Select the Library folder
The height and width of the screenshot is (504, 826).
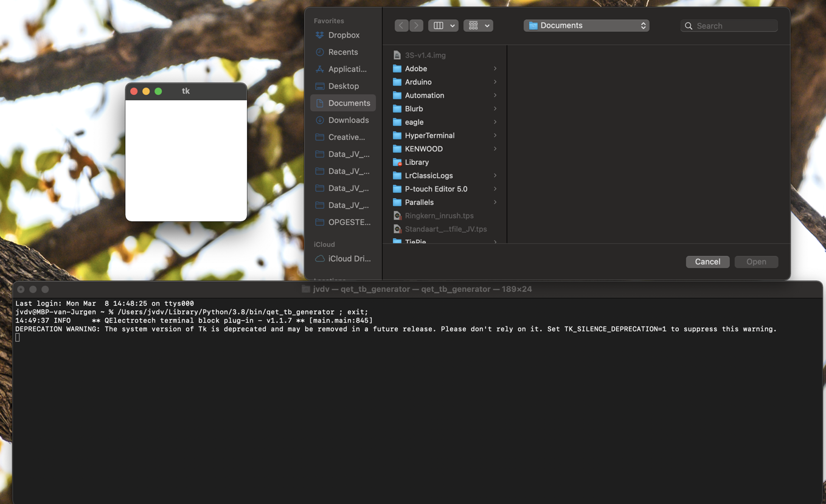[417, 162]
